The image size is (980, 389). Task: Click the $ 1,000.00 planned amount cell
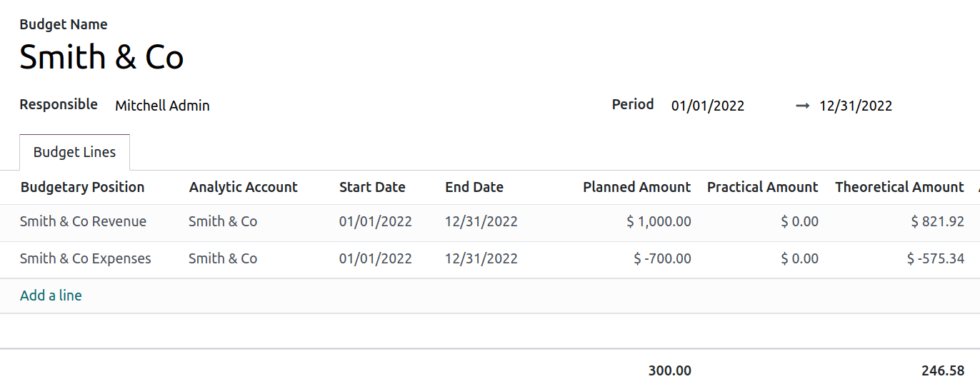pyautogui.click(x=659, y=221)
